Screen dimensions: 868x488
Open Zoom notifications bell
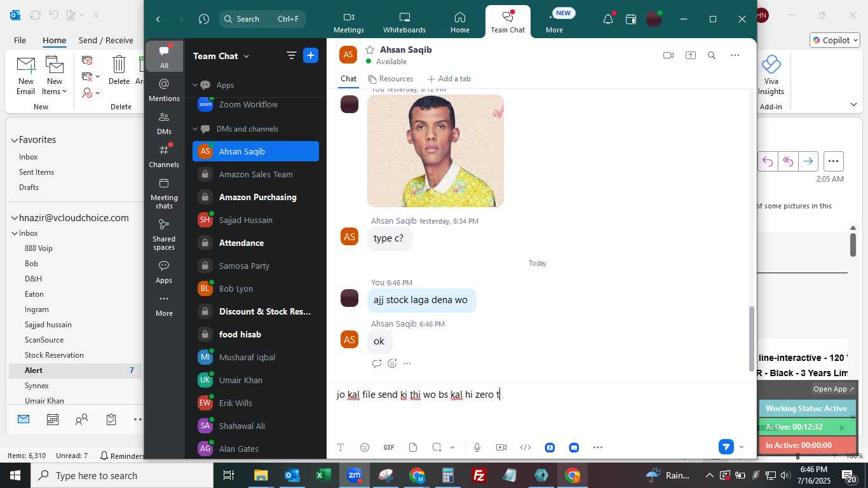(608, 19)
